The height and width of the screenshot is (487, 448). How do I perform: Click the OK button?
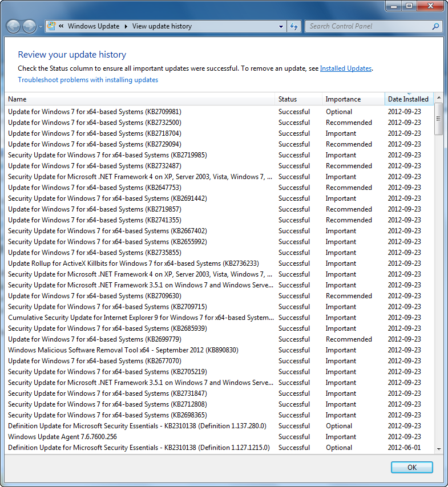point(412,468)
